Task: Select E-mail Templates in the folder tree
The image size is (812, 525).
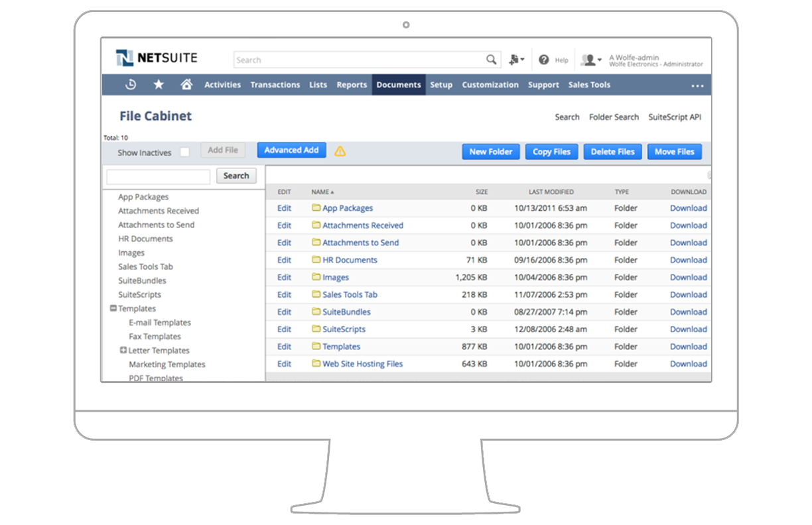Action: click(x=160, y=322)
